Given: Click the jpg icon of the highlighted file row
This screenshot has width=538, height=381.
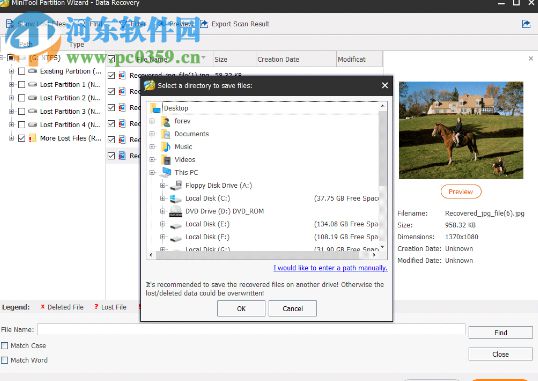Looking at the screenshot, I should pos(122,155).
